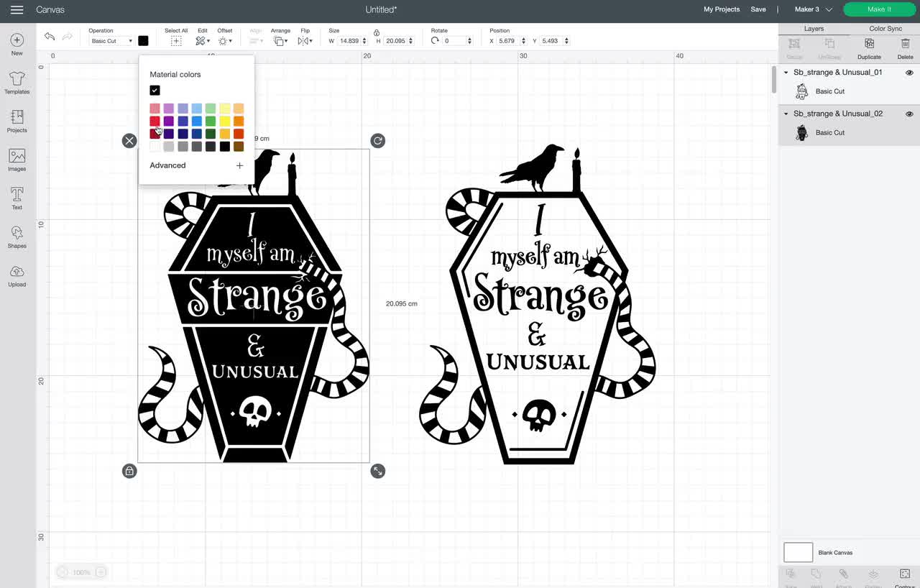Open the Operation Basic Cut dropdown
Screen dimensions: 920x588
(x=111, y=41)
